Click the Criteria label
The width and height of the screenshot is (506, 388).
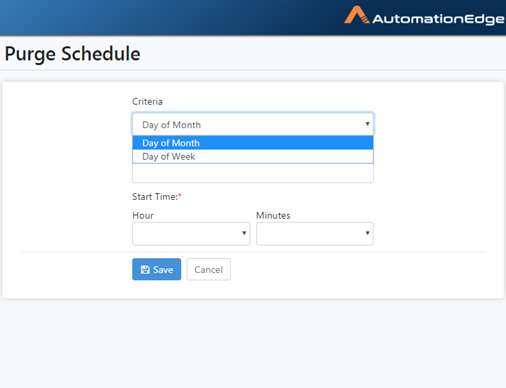point(147,101)
